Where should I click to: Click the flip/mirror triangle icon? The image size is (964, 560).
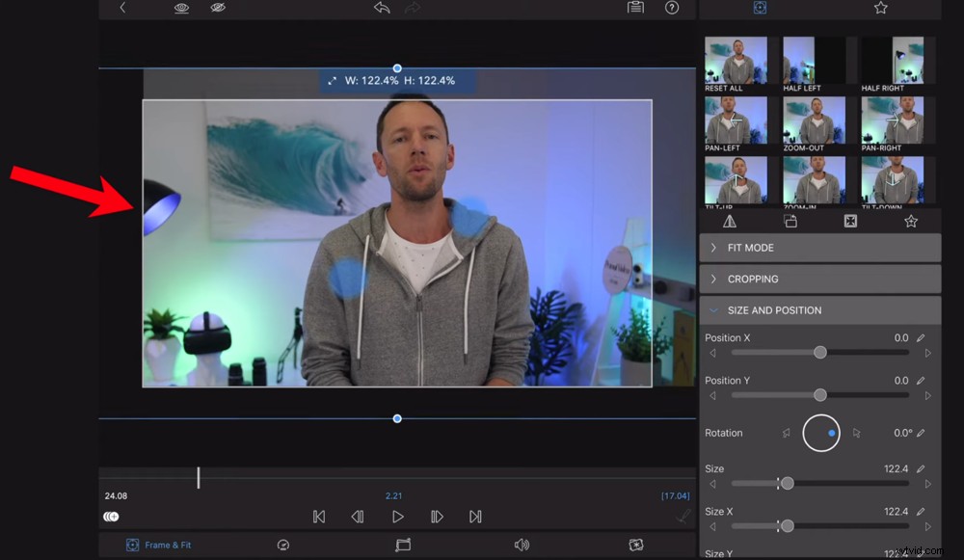tap(730, 221)
